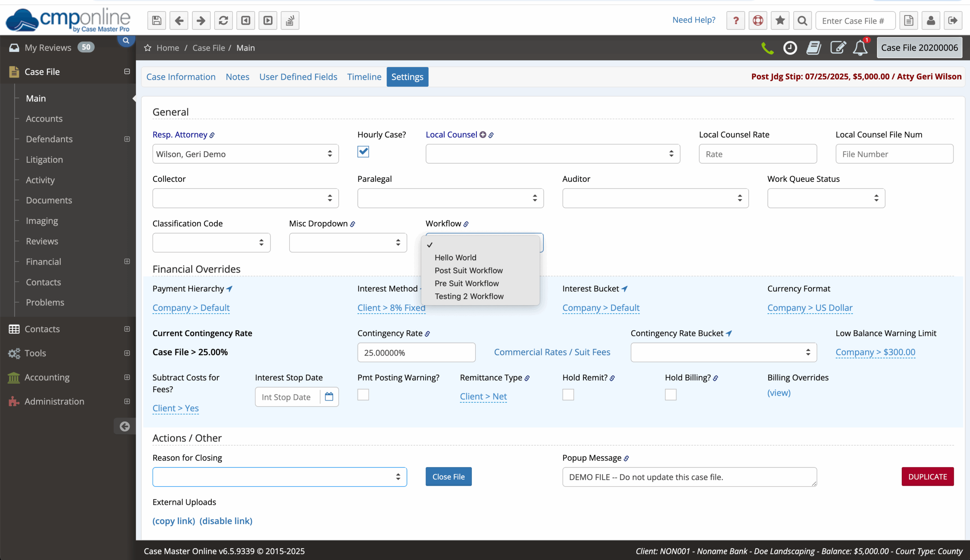Screen dimensions: 970x560
Task: Click the clock timer icon
Action: coord(790,48)
